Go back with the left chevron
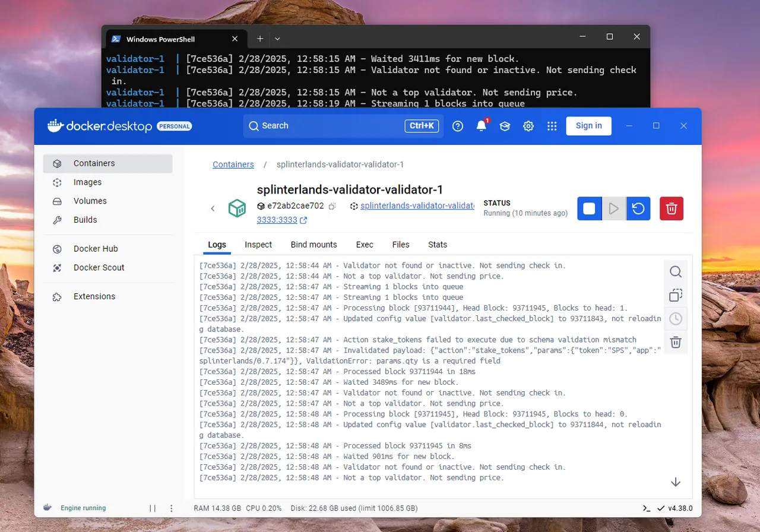Image resolution: width=760 pixels, height=532 pixels. tap(213, 208)
